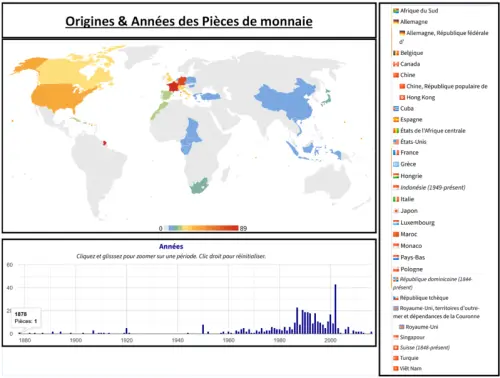The width and height of the screenshot is (500, 378).
Task: Click the Luxembourg flag icon
Action: click(x=396, y=222)
